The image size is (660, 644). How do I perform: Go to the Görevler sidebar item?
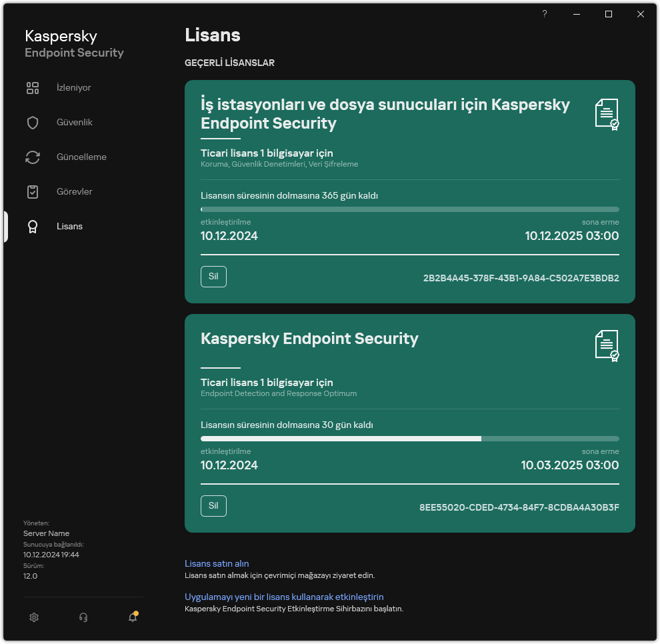click(x=74, y=192)
